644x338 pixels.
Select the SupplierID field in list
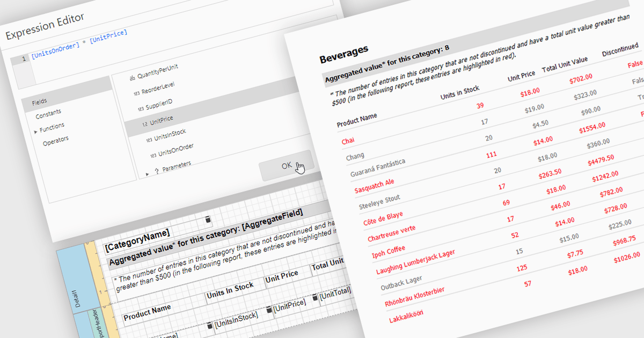pyautogui.click(x=159, y=104)
